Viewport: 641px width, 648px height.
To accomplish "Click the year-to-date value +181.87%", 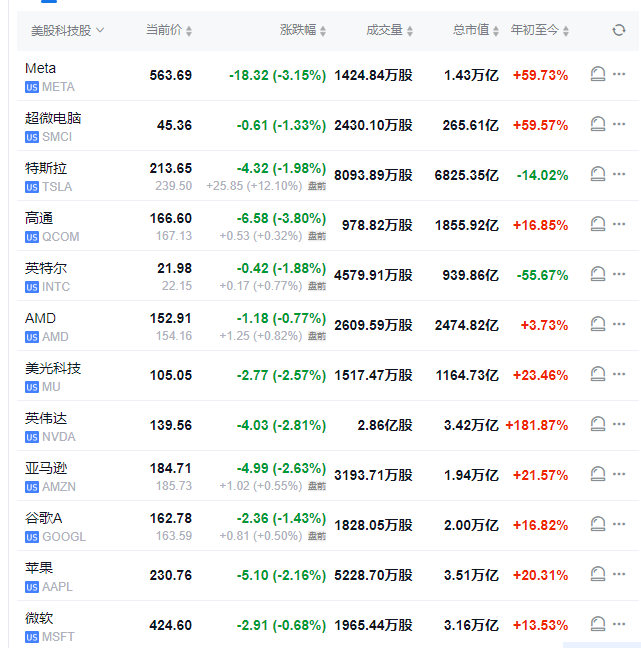I will pyautogui.click(x=537, y=425).
